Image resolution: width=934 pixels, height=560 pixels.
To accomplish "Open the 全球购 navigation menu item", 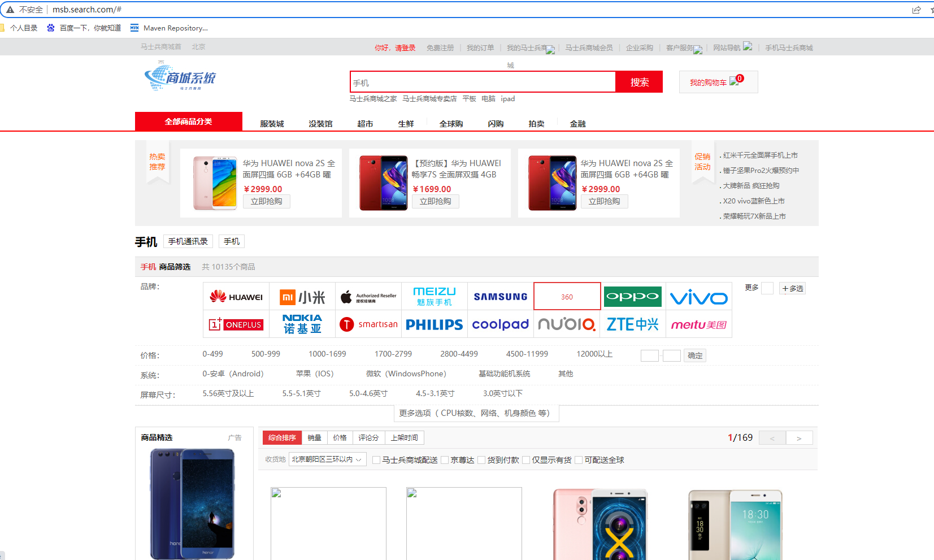I will click(451, 124).
